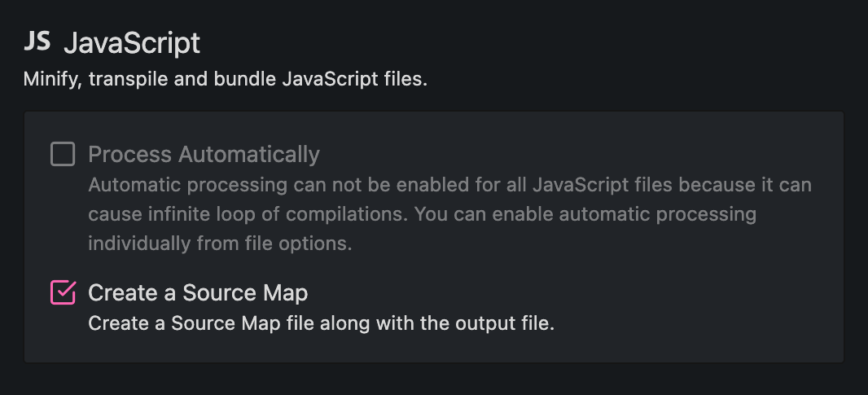Screen dimensions: 868x395
Task: Click the JS icon beside the heading
Action: (37, 42)
